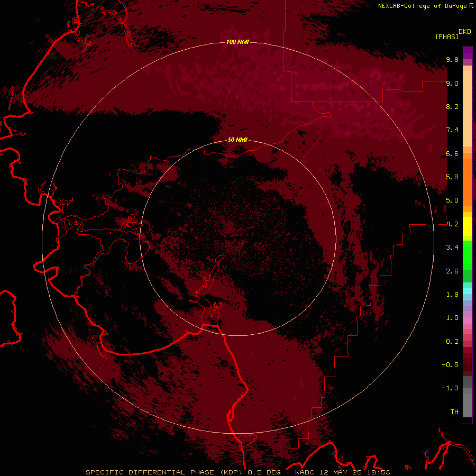The image size is (476, 476).
Task: Pick the pink swatch beside 1.0
Action: (x=467, y=321)
